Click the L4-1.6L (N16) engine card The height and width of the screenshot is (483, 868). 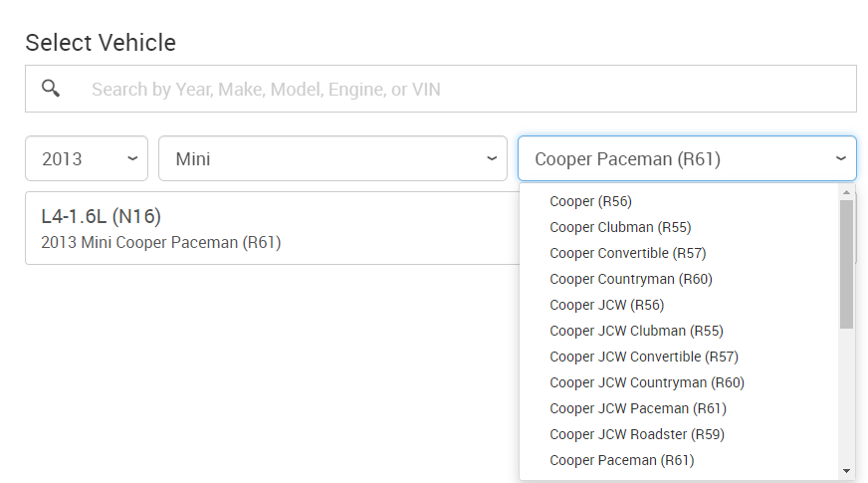(x=269, y=228)
